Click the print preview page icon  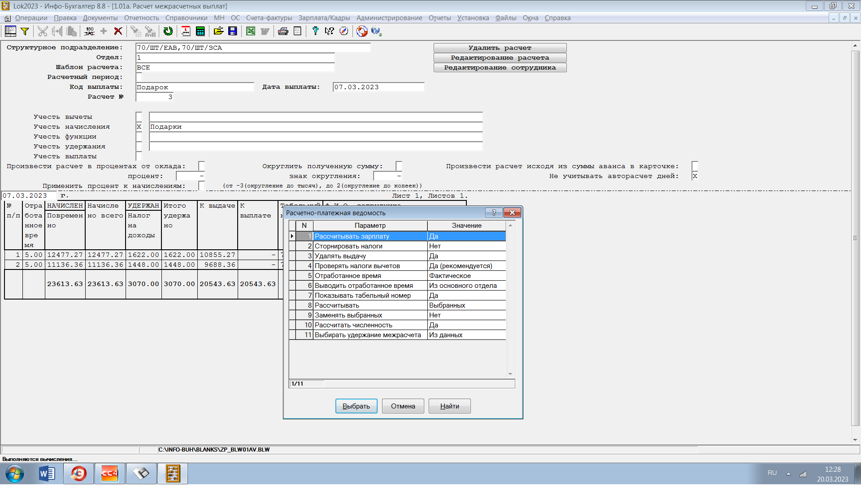(297, 31)
